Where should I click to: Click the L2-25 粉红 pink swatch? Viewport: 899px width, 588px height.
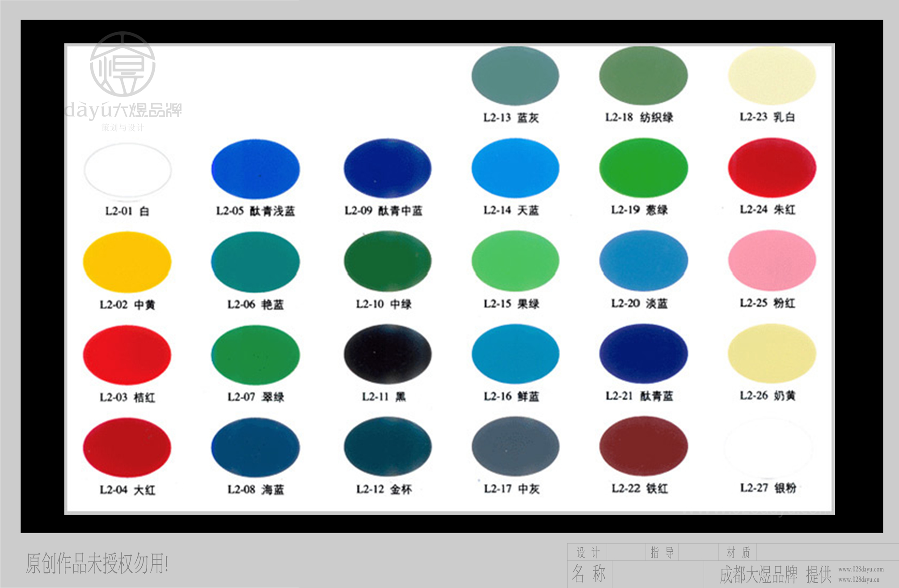point(772,260)
